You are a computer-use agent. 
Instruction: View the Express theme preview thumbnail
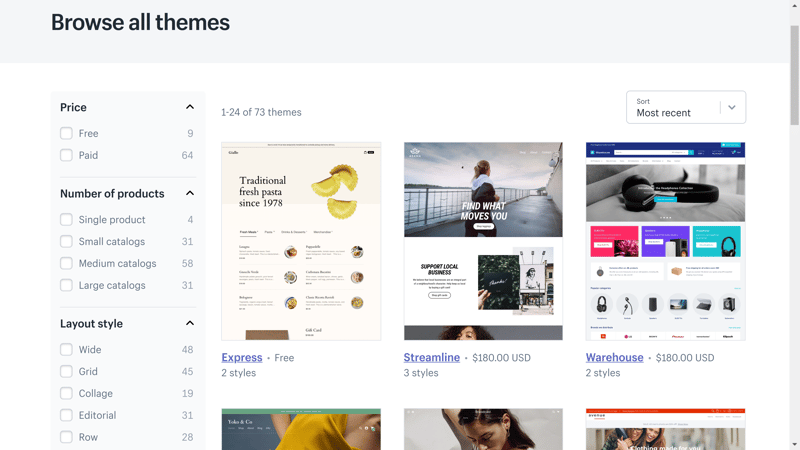tap(301, 241)
